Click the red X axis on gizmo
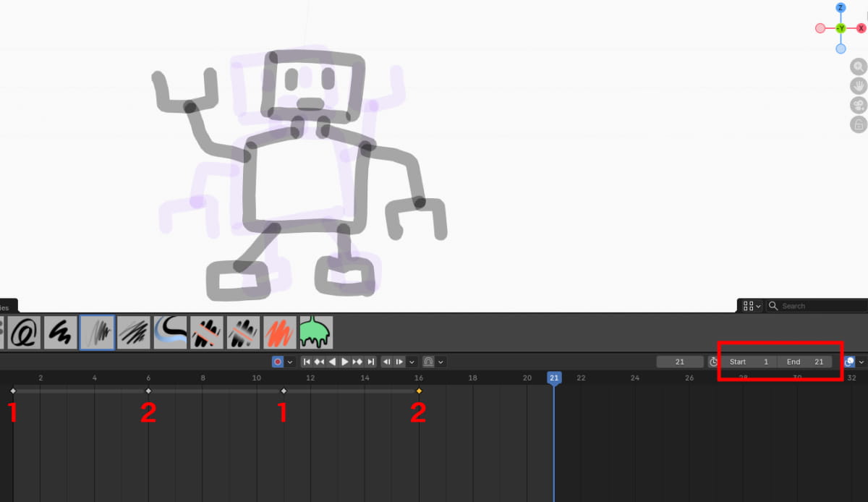This screenshot has width=868, height=502. click(x=861, y=28)
